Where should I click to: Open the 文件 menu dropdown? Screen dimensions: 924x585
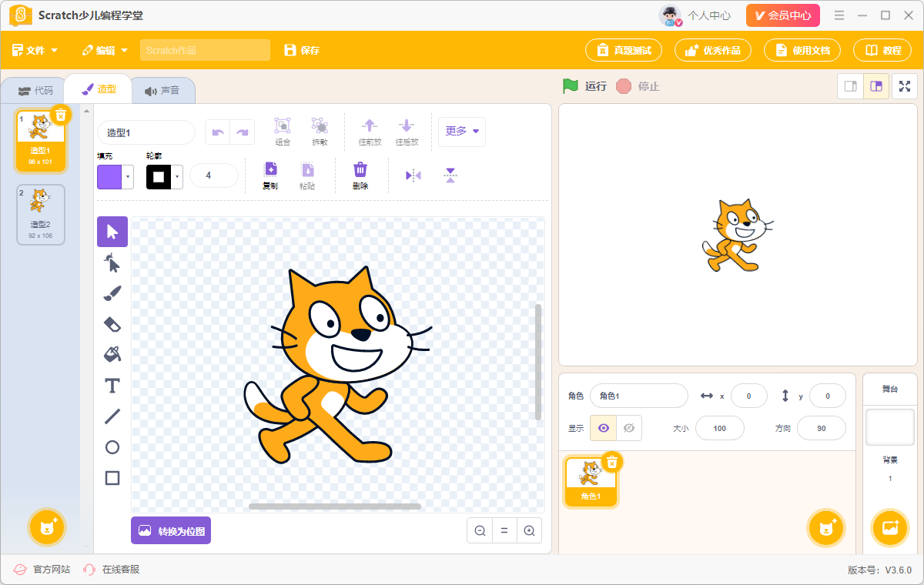pos(35,50)
